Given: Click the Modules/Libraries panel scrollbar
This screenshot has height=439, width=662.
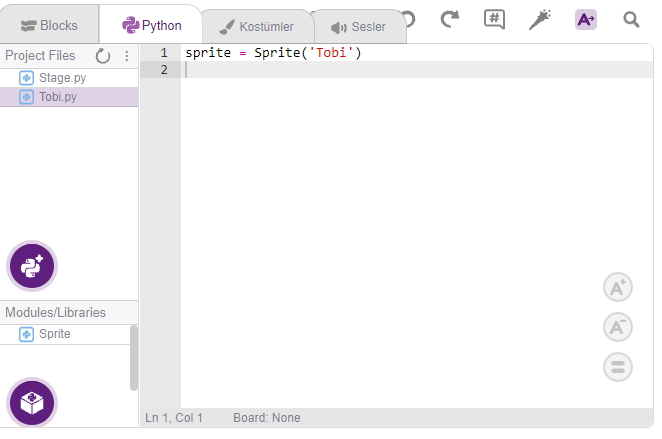Looking at the screenshot, I should (x=134, y=357).
